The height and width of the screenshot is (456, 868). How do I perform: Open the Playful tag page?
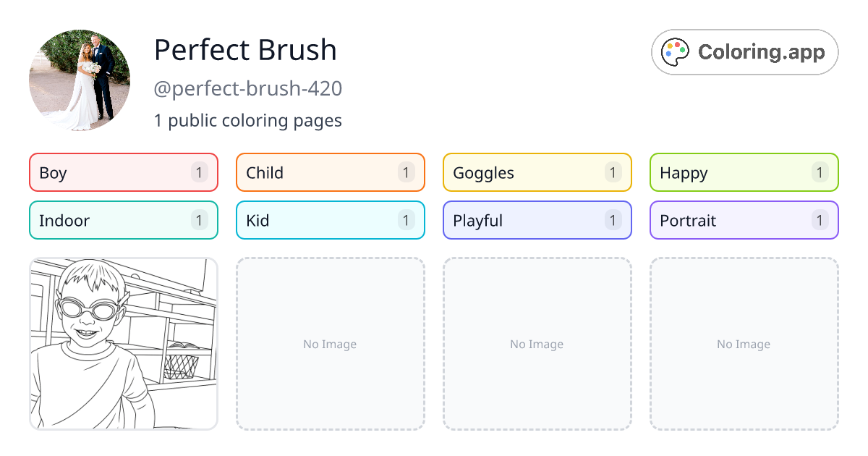coord(537,220)
